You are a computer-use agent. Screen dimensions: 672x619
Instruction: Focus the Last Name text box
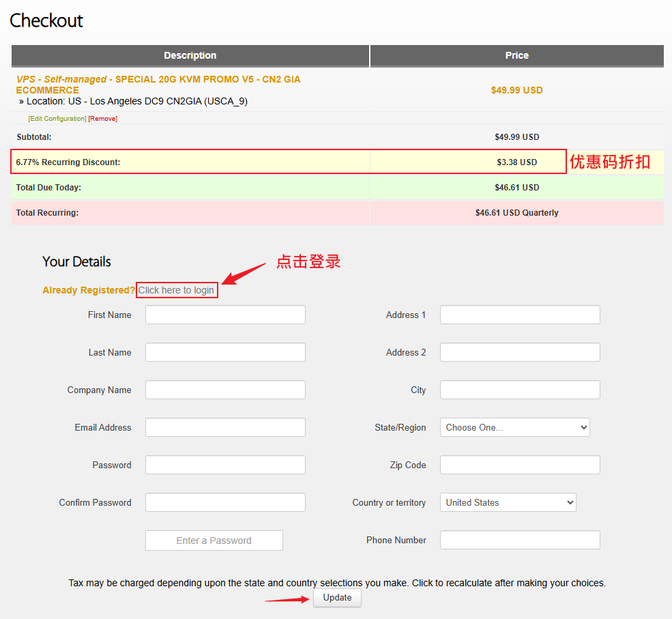[x=225, y=352]
